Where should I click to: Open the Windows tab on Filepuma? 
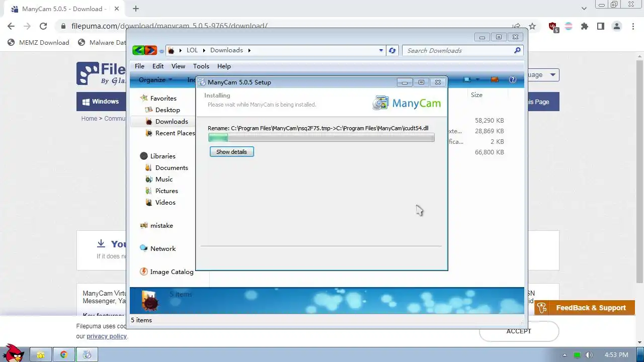[100, 102]
